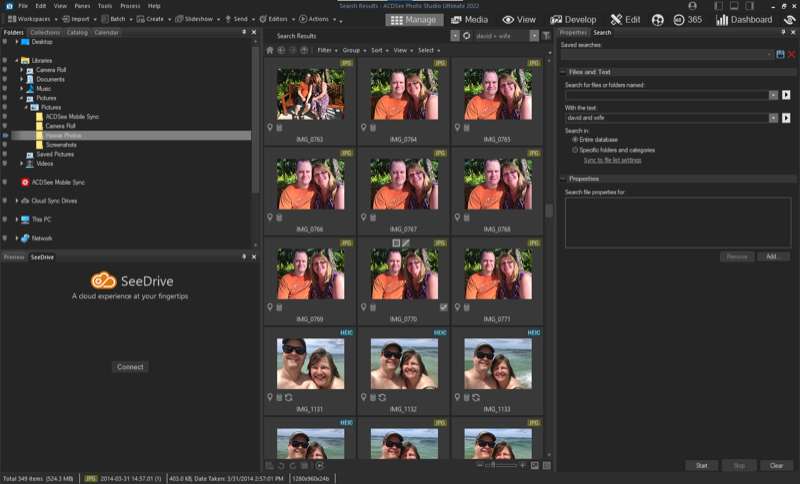Click the With the text input field
Image resolution: width=800 pixels, height=484 pixels.
pyautogui.click(x=666, y=118)
